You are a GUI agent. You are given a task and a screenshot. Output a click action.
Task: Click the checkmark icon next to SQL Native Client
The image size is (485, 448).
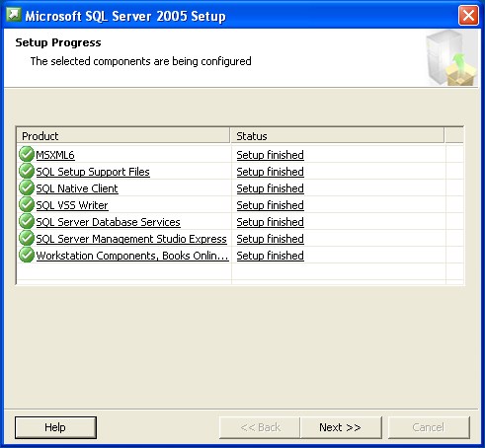click(x=27, y=187)
